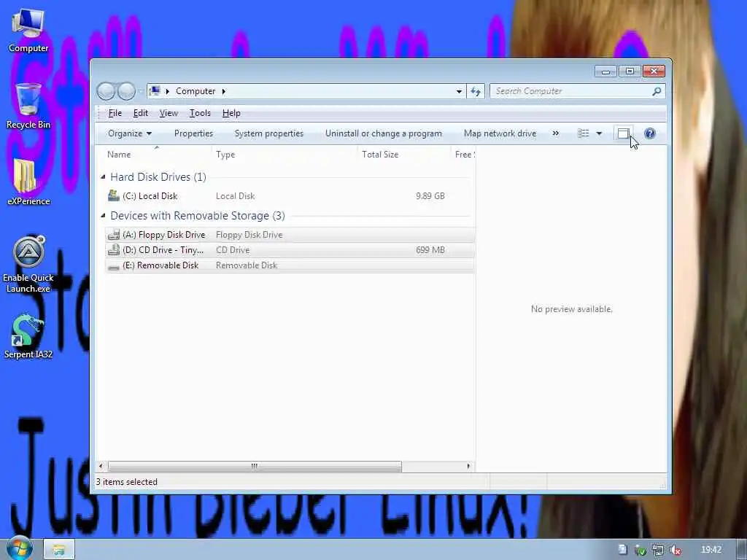Image resolution: width=747 pixels, height=560 pixels.
Task: Open the Tools menu
Action: [200, 113]
